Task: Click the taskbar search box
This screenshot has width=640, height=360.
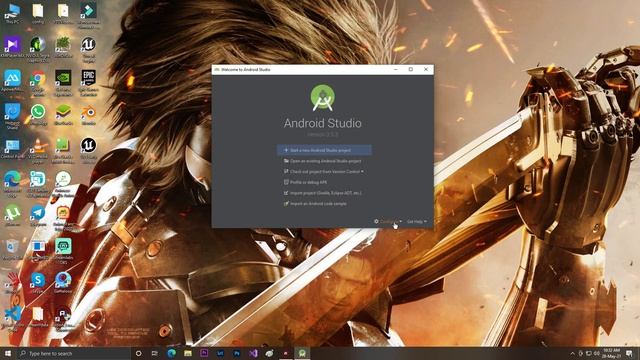Action: [x=73, y=353]
